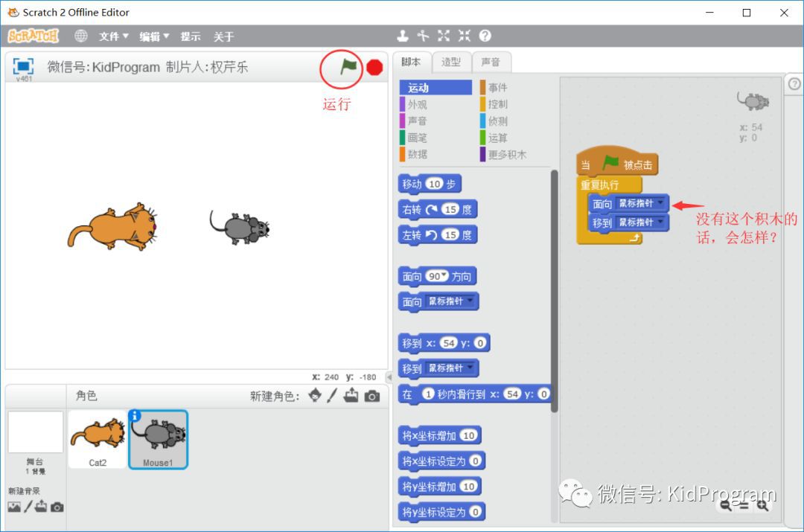Open the 文件 menu

[113, 36]
